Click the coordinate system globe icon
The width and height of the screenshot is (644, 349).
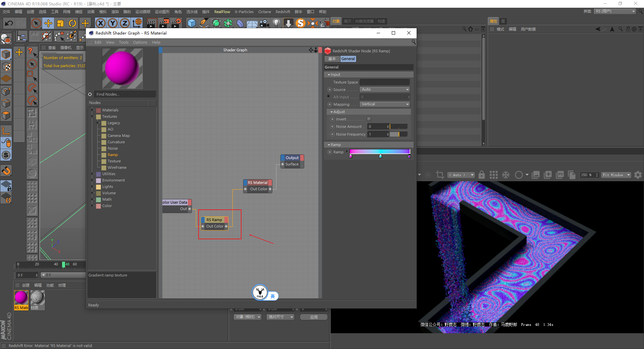coord(137,23)
